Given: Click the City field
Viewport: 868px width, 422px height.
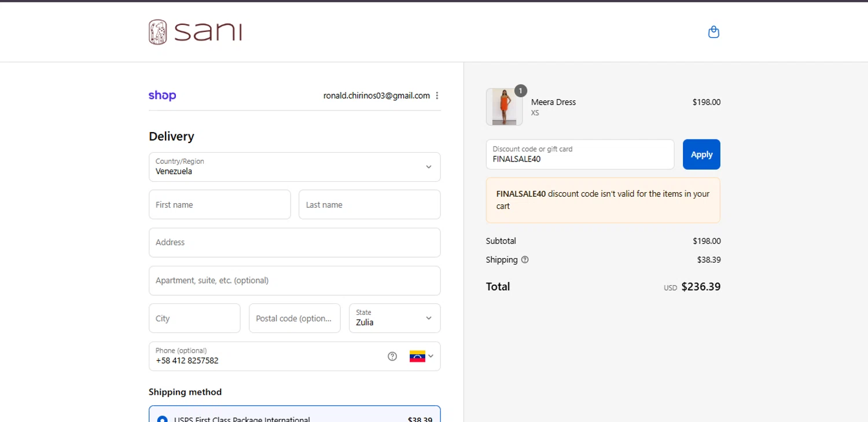Looking at the screenshot, I should pos(194,318).
